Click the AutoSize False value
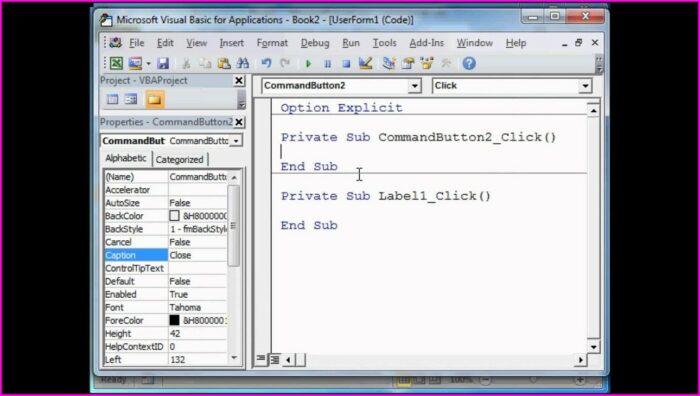This screenshot has width=700, height=396. pos(198,203)
